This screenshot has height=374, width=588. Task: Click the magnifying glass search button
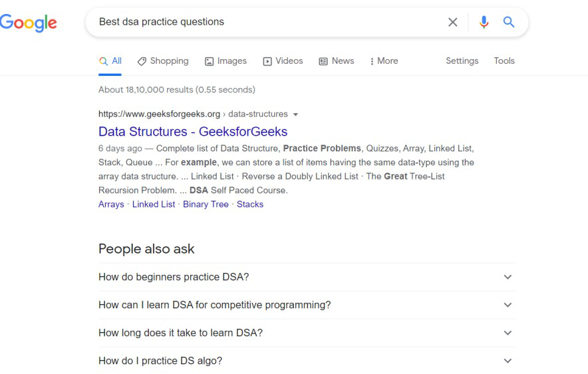click(x=508, y=22)
